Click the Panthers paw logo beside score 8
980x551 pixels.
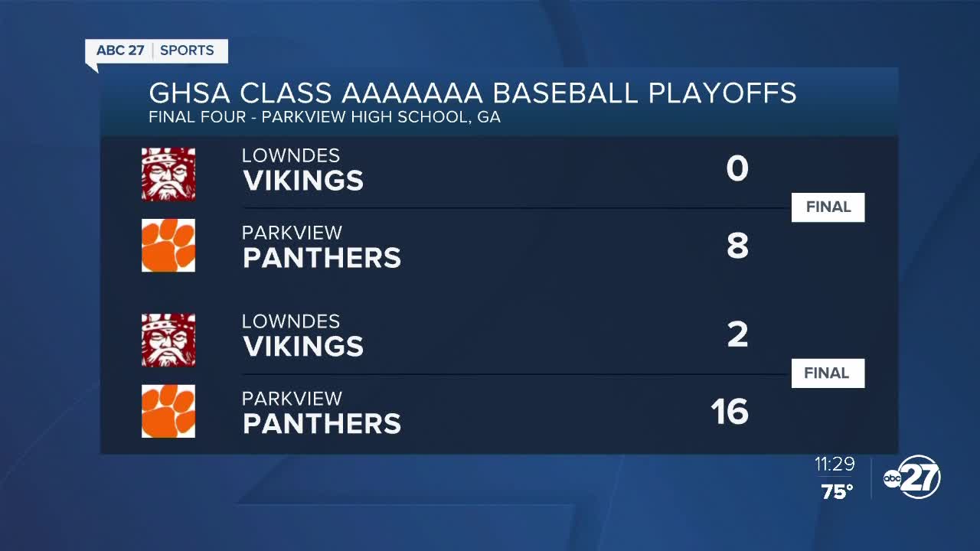168,245
